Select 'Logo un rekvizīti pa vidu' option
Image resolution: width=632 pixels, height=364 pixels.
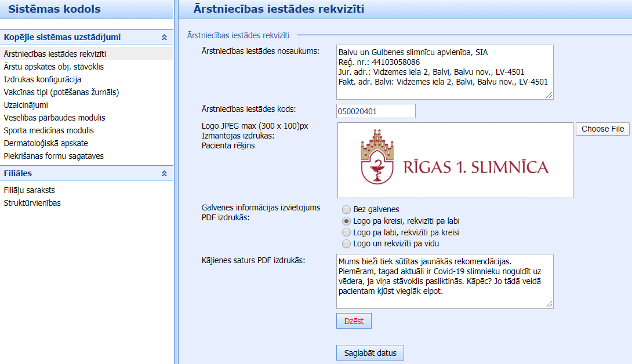347,244
